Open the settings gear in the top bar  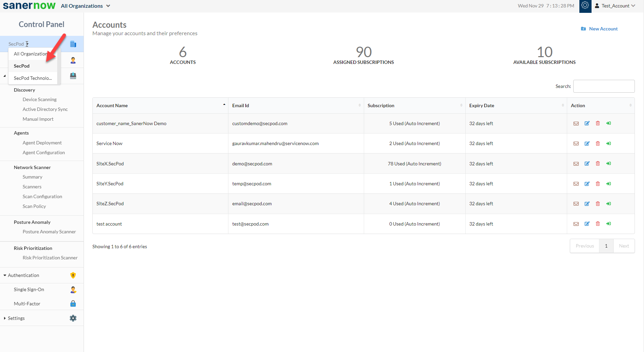coord(585,6)
